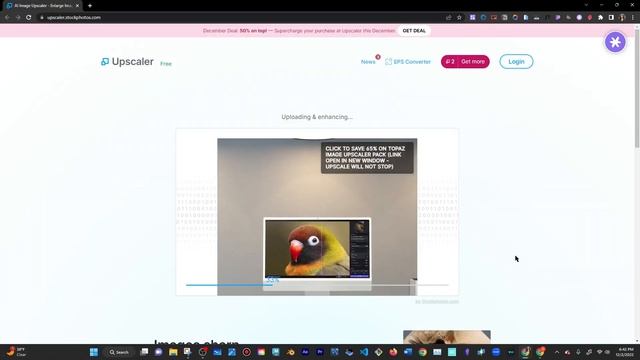Bookmark this page with the star
Screen dimensions: 640x360
click(x=459, y=18)
